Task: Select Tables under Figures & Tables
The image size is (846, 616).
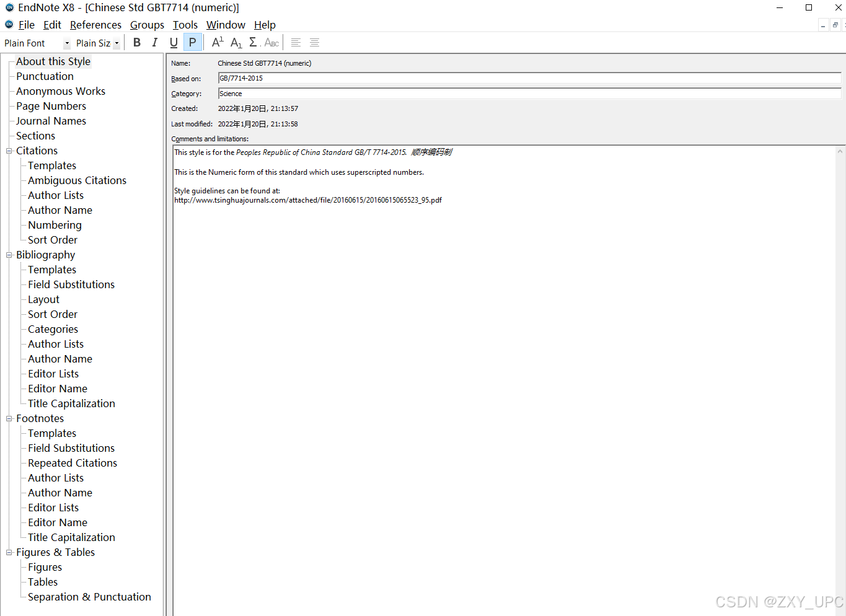Action: click(x=43, y=582)
